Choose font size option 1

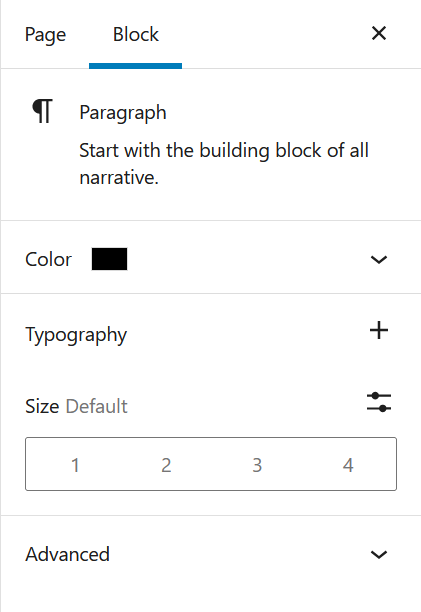click(75, 464)
